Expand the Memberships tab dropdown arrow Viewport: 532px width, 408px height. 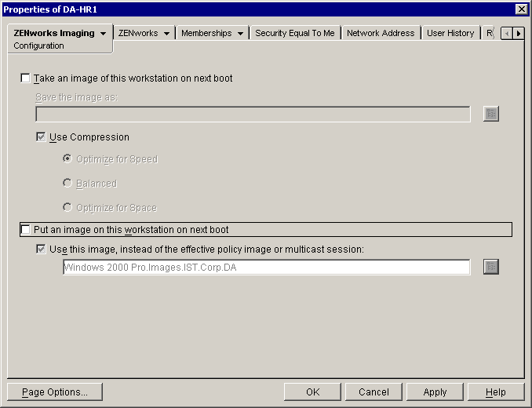(240, 34)
